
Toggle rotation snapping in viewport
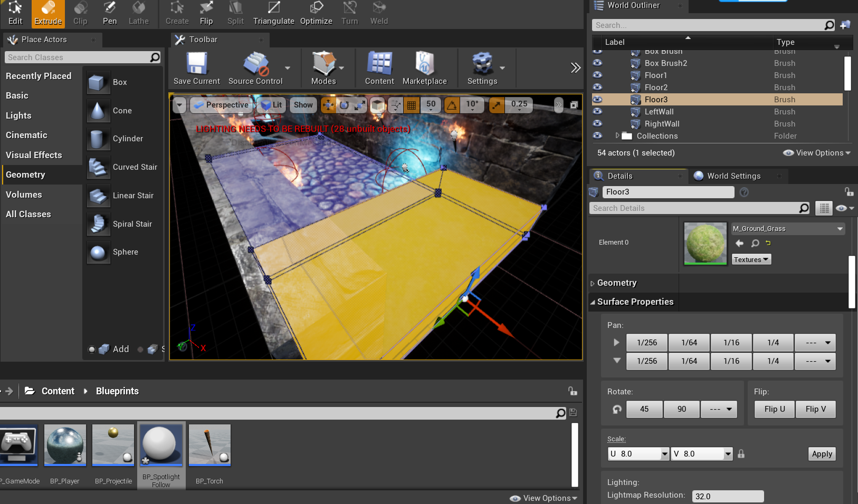tap(452, 105)
